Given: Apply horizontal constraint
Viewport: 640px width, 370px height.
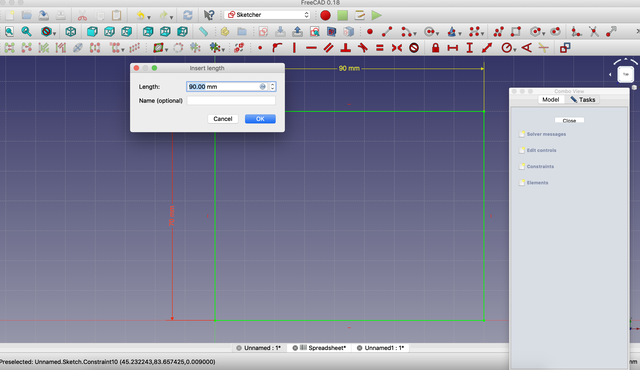Looking at the screenshot, I should [x=311, y=48].
